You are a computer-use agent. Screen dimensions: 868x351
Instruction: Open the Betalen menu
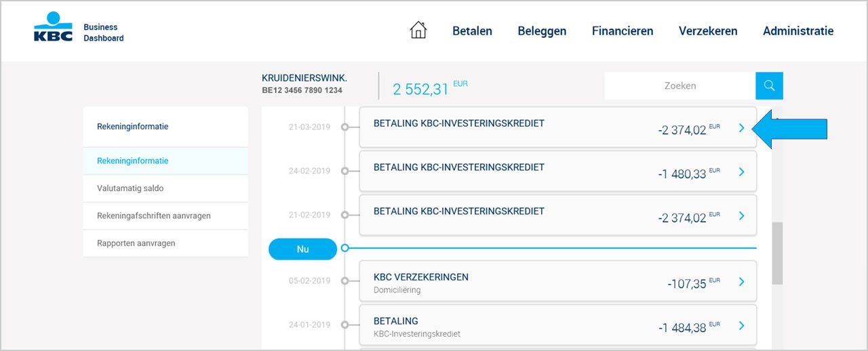click(x=472, y=30)
